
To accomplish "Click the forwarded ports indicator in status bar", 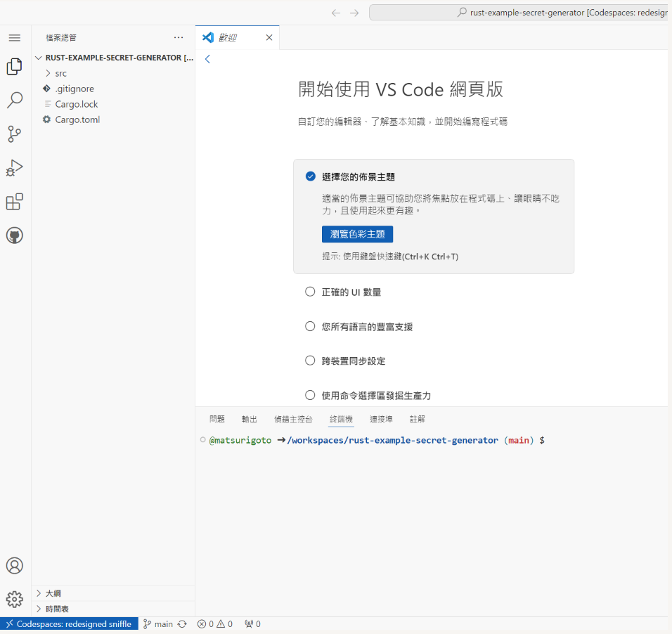I will pyautogui.click(x=252, y=624).
